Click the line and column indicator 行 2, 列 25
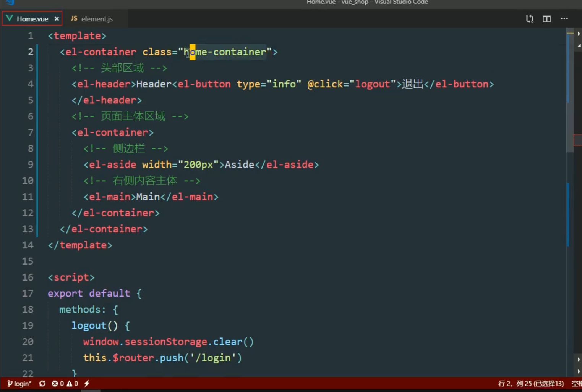The image size is (582, 392). point(531,383)
